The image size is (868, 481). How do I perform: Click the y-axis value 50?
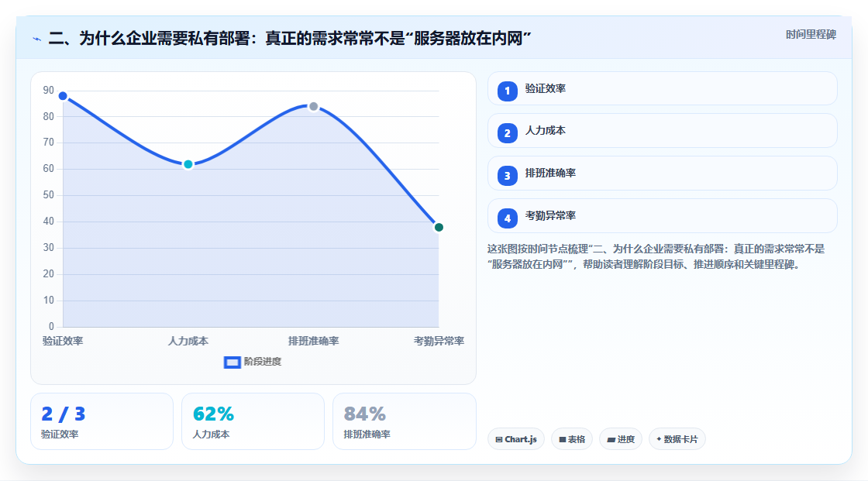49,195
